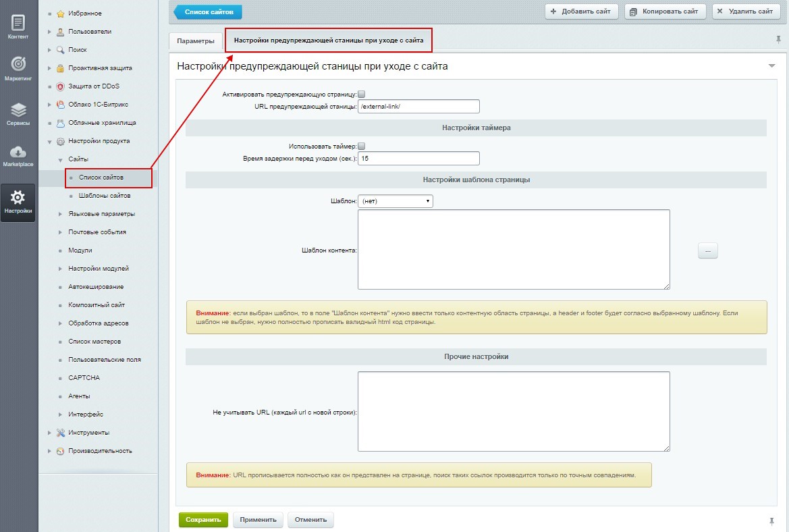The height and width of the screenshot is (532, 789).
Task: Click the Настройки продукта gear icon
Action: pos(60,141)
